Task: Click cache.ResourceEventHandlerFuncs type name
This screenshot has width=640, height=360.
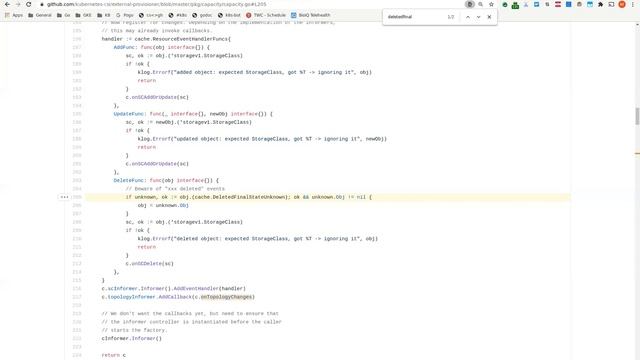Action: click(x=181, y=39)
